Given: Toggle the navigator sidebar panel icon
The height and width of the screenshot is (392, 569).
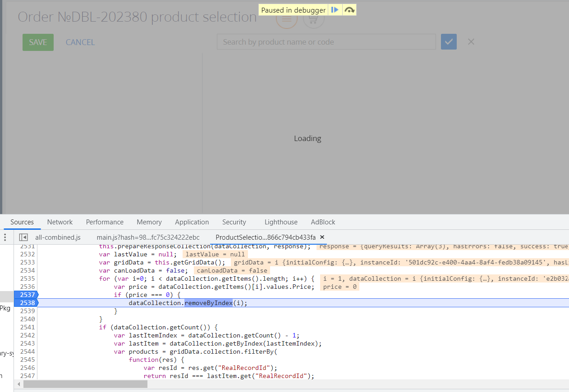Looking at the screenshot, I should pyautogui.click(x=23, y=237).
